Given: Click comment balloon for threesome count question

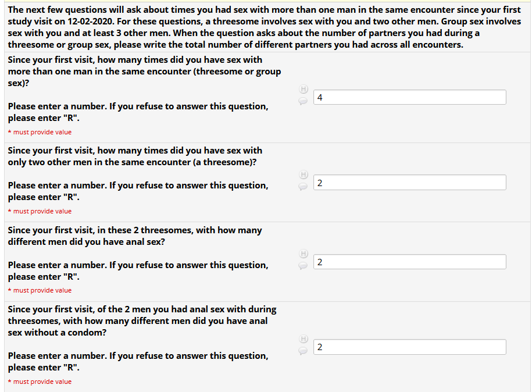Looking at the screenshot, I should point(303,186).
